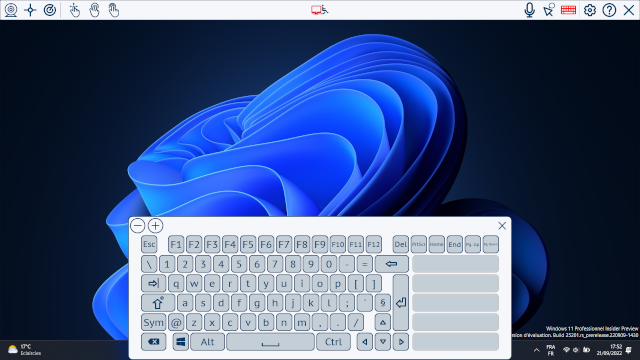
Task: Tap the letter m key
Action: [302, 322]
